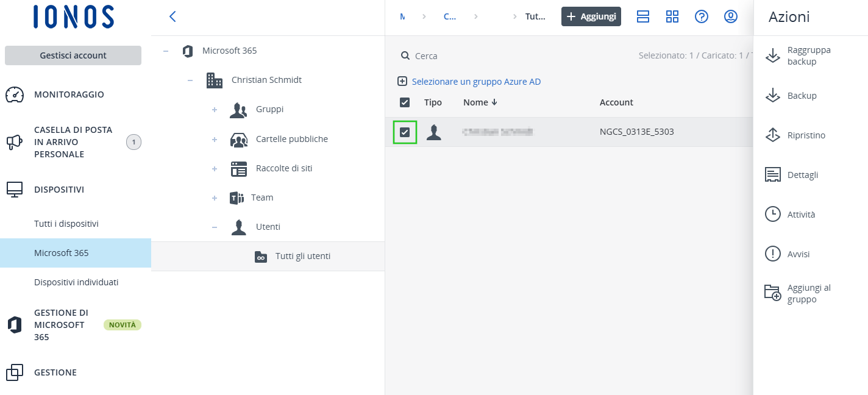This screenshot has height=395, width=868.
Task: Open the user account profile icon
Action: point(730,17)
